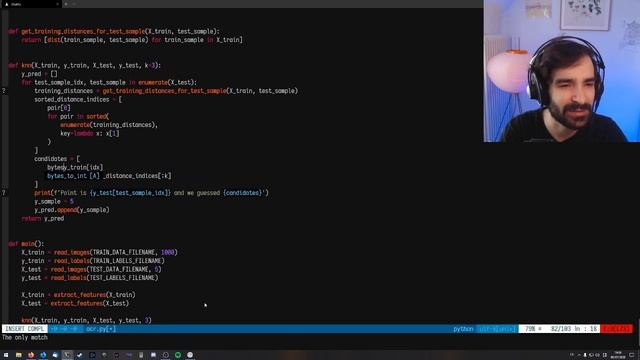Click 'X_test = extract_features(X_test)' line
640x360 pixels.
[x=75, y=303]
